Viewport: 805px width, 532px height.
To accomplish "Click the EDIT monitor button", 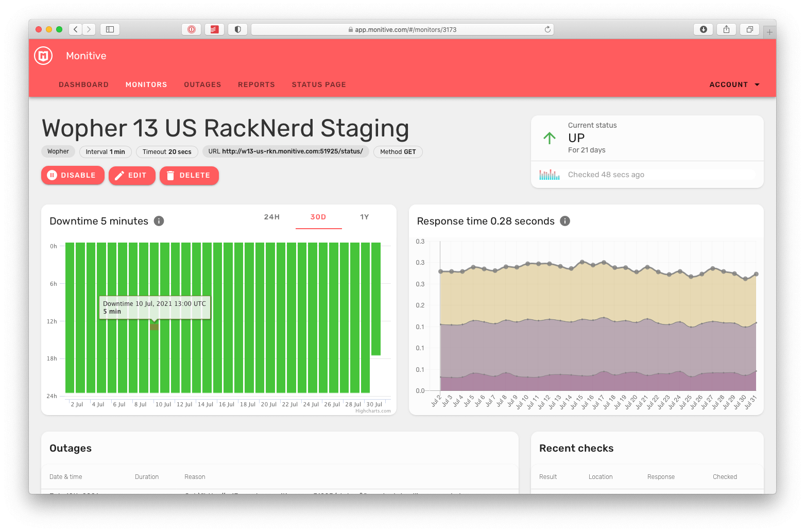I will (132, 176).
